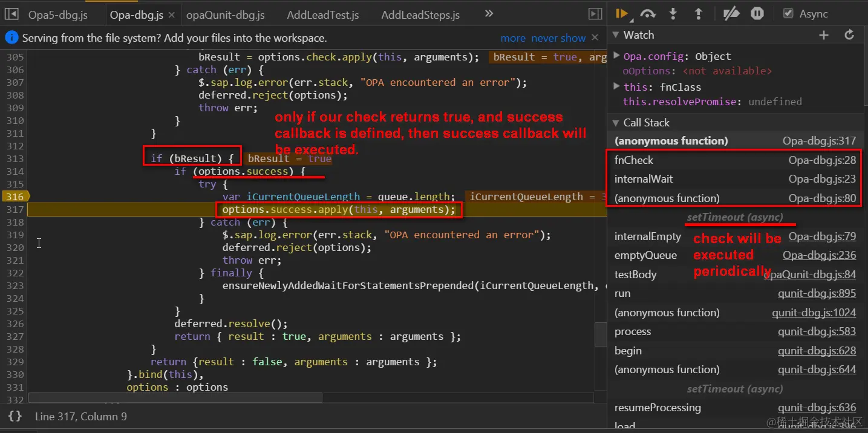
Task: Open the qunit-dbg.js:628 source link
Action: click(x=817, y=351)
